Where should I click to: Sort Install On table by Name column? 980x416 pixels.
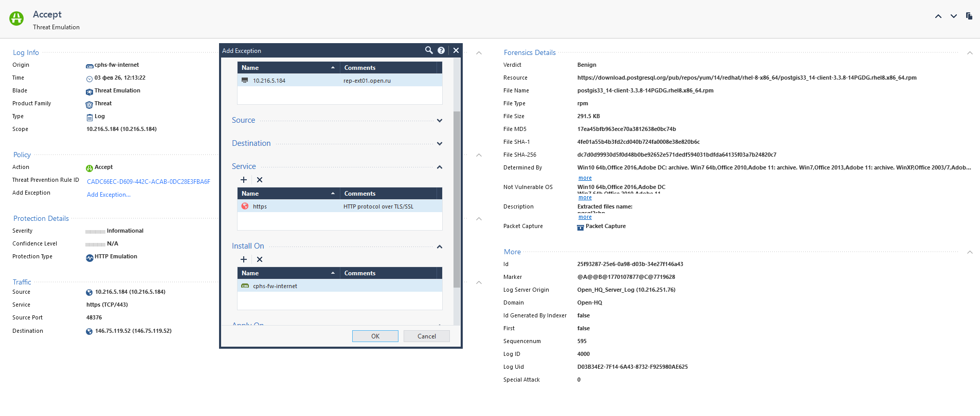288,273
